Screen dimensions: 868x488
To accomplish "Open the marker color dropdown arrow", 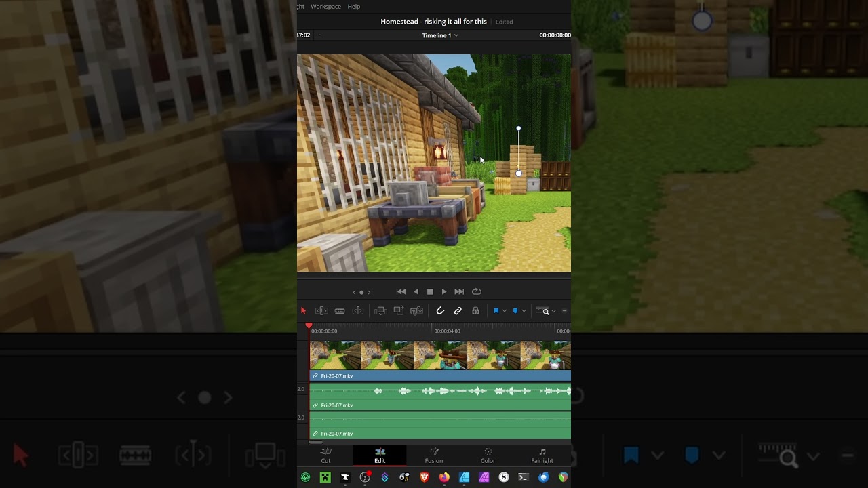I will [524, 311].
